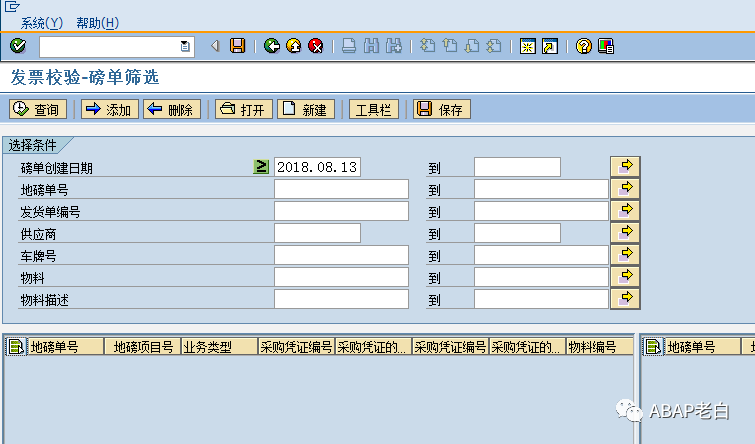Image resolution: width=755 pixels, height=444 pixels.
Task: Click the right table 地磅单号 column header
Action: click(x=703, y=347)
